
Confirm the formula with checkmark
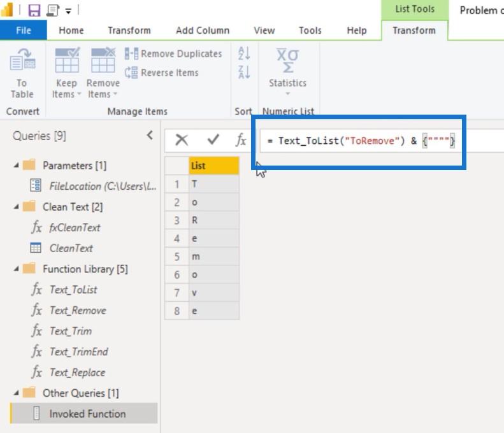(213, 139)
